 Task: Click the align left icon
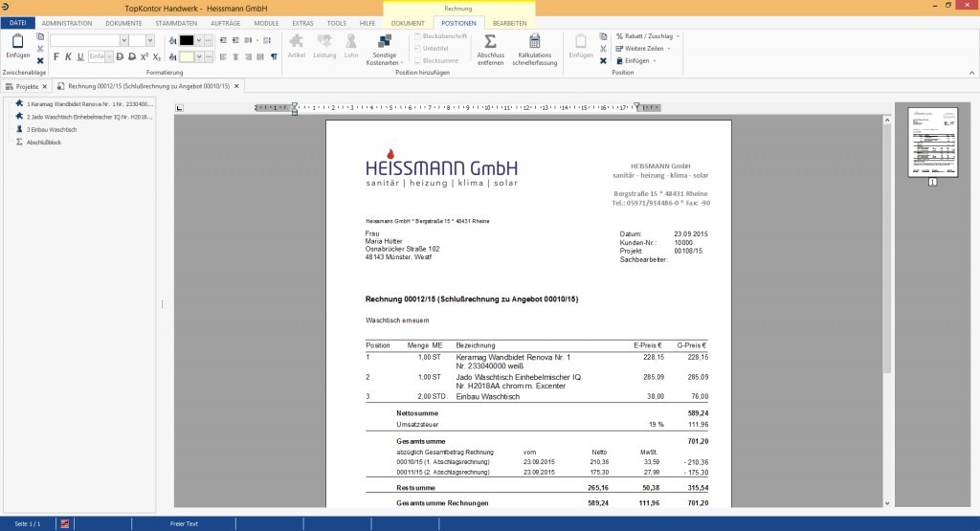tap(223, 56)
